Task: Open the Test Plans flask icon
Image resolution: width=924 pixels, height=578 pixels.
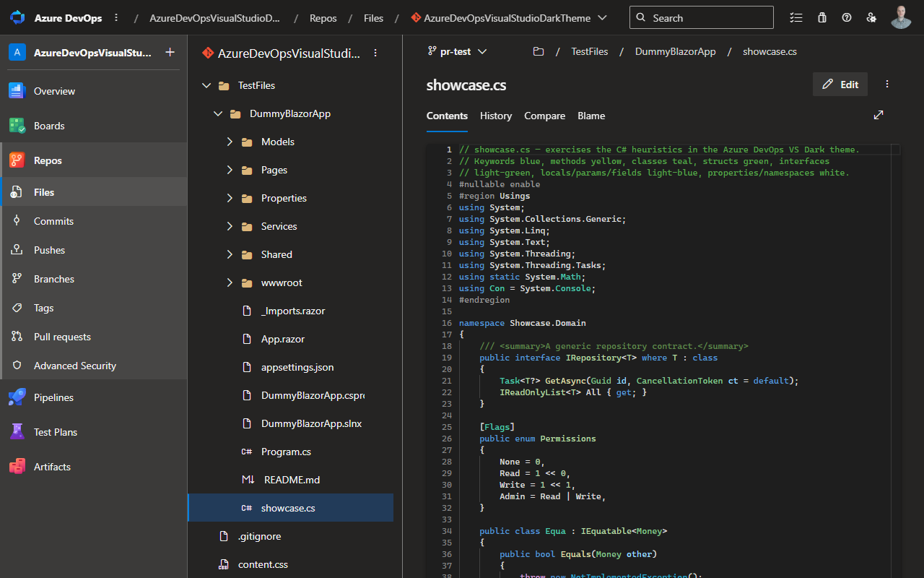Action: click(17, 432)
